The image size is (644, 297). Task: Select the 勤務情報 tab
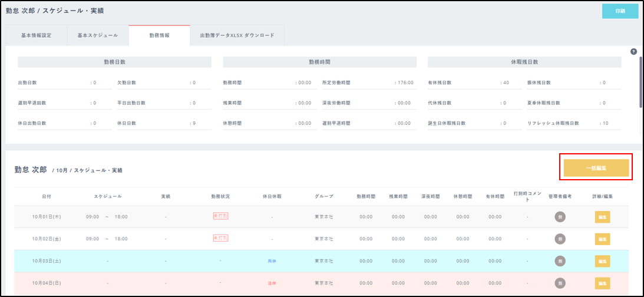(159, 35)
